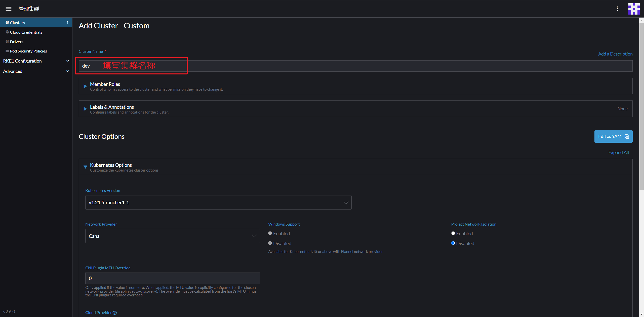Select Project Network Isolation Enabled radio
This screenshot has height=317, width=644.
click(453, 233)
